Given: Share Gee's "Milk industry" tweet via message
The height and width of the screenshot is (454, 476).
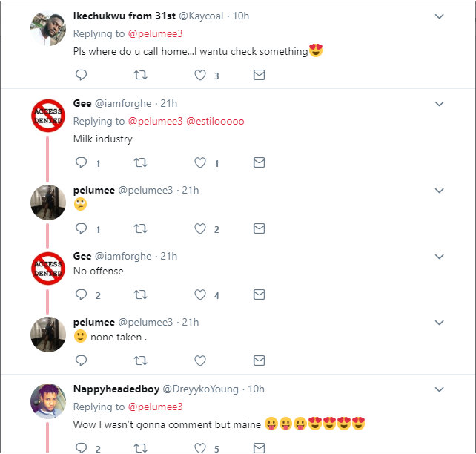Looking at the screenshot, I should pos(259,162).
